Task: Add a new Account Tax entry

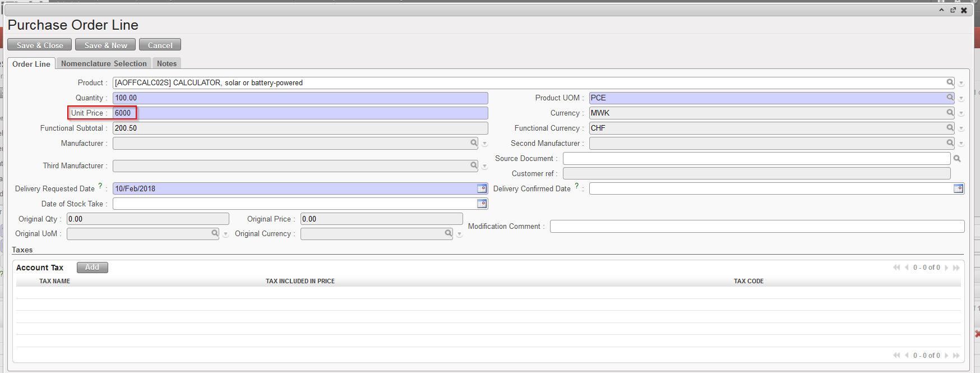Action: tap(92, 268)
